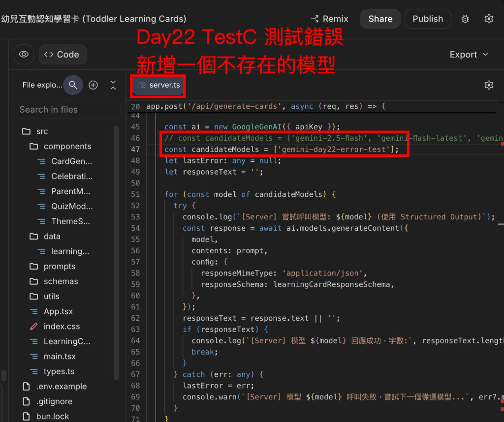Open the ParentM... file

64,191
